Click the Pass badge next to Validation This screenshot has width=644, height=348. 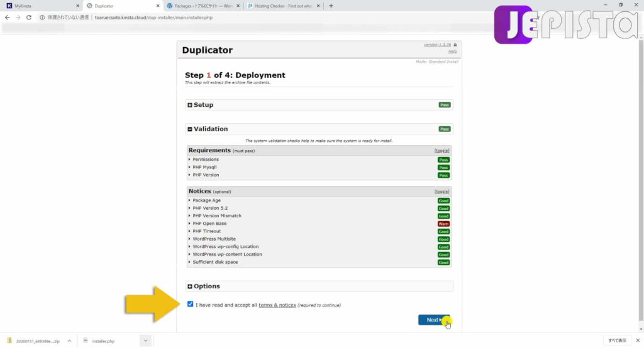click(445, 129)
